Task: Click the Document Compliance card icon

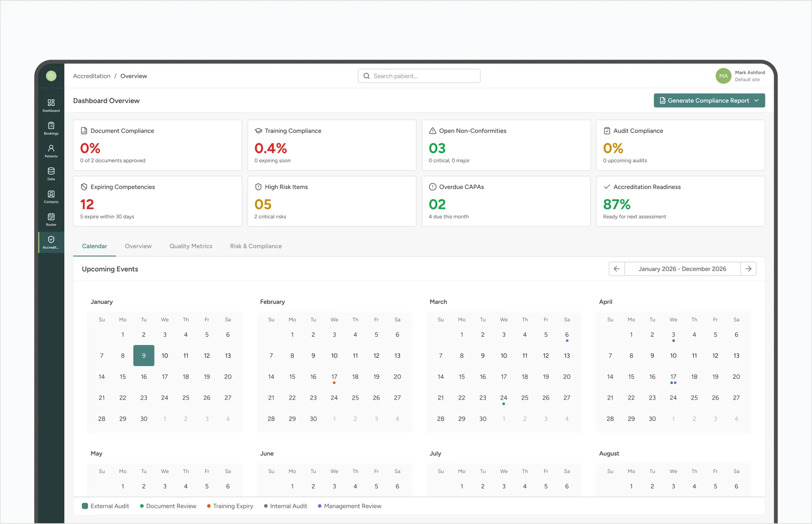Action: point(84,131)
